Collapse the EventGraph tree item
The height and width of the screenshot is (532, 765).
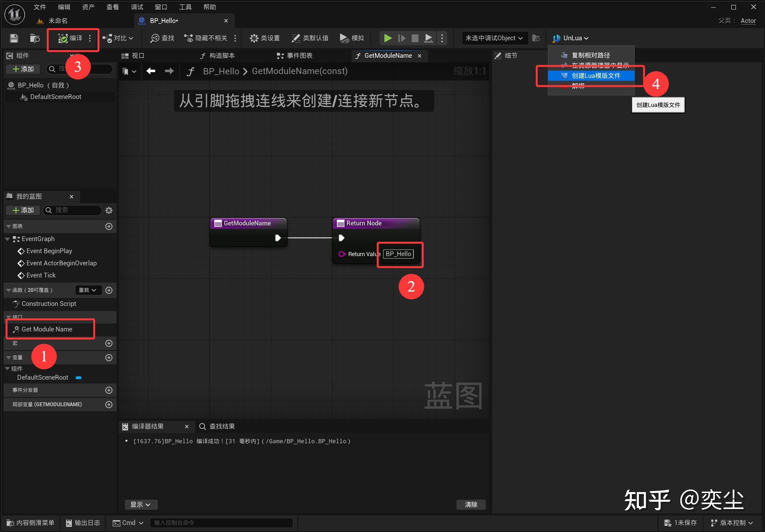(x=7, y=239)
